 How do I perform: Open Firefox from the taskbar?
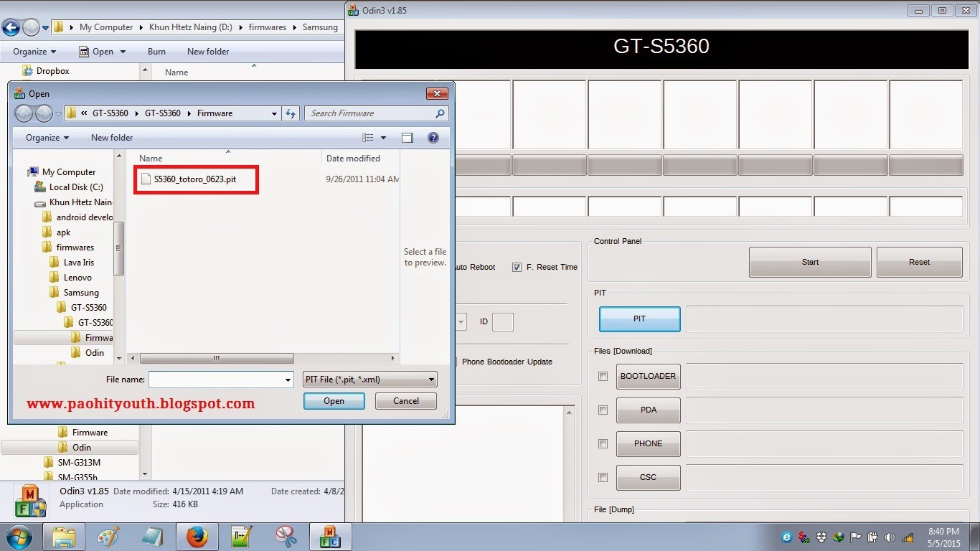pos(197,537)
